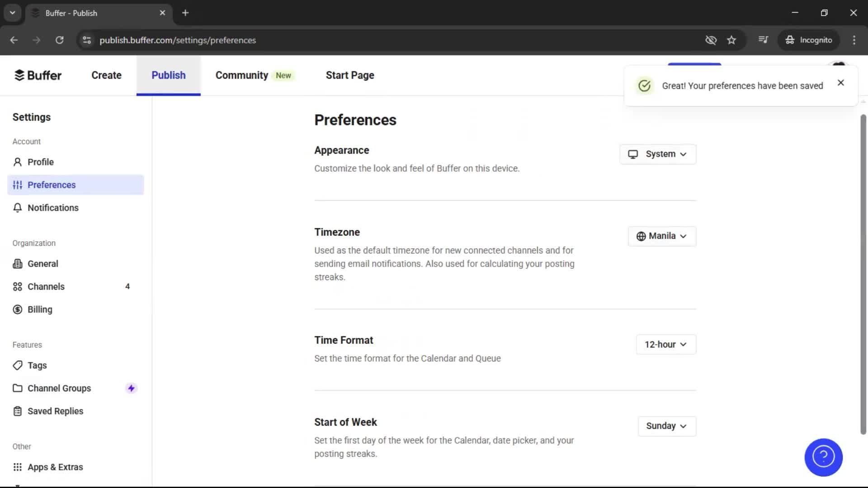
Task: Open the Sunday Start of Week dropdown
Action: point(666,426)
